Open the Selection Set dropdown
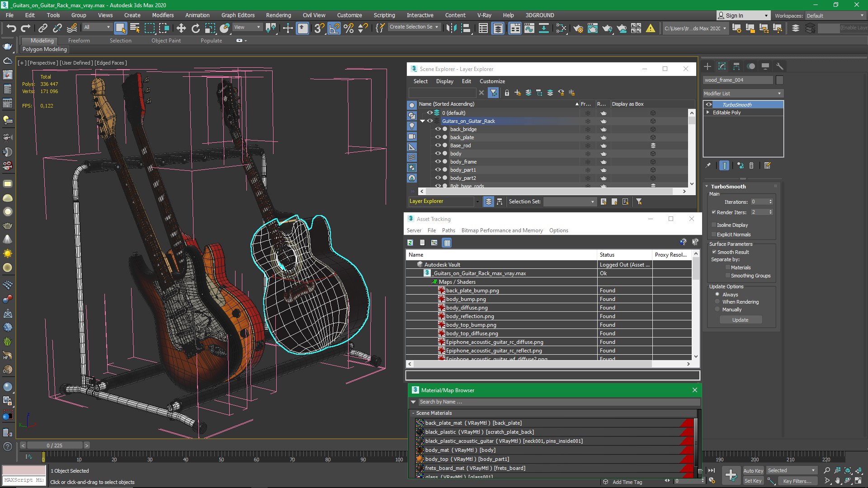The height and width of the screenshot is (488, 868). click(x=570, y=202)
